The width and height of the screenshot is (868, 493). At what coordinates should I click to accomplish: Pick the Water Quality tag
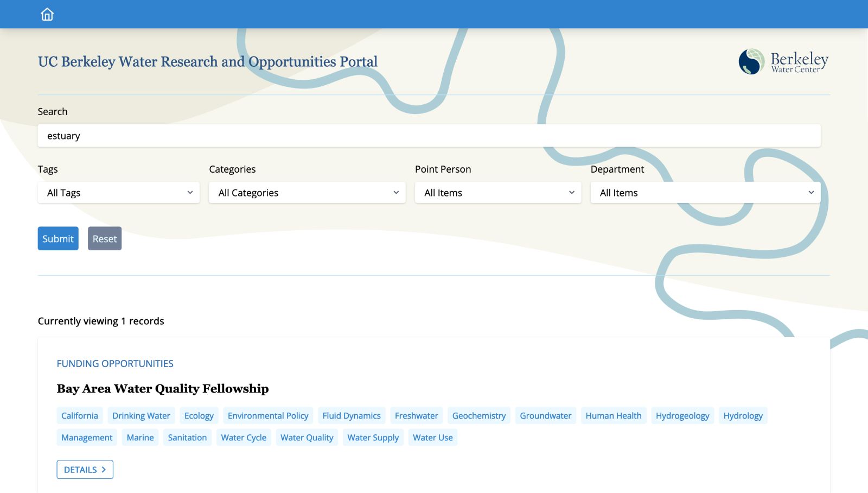coord(307,438)
